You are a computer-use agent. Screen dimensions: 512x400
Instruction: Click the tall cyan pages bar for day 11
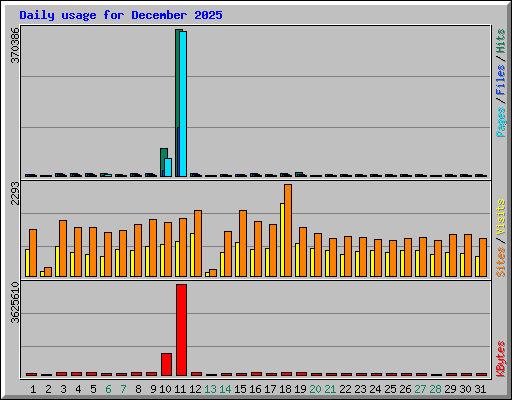click(x=183, y=104)
